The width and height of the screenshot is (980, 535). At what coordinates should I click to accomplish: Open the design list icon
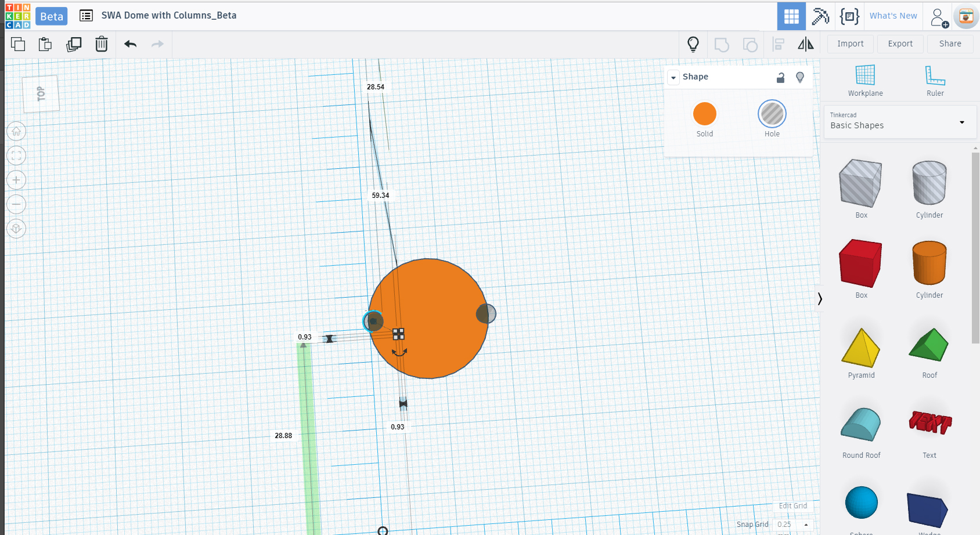coord(86,16)
